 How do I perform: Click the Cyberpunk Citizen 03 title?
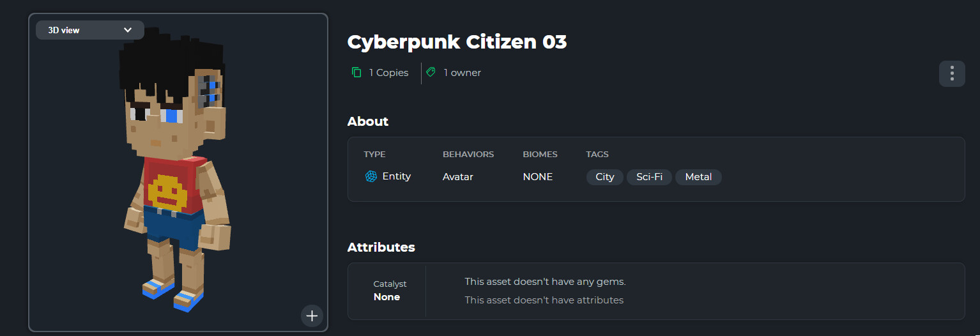point(457,42)
